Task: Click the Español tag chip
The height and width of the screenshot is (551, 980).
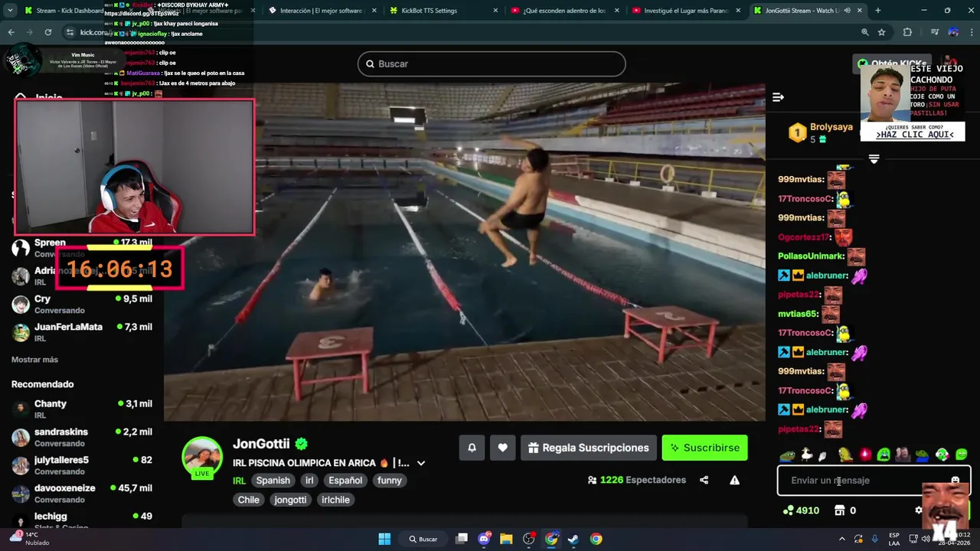Action: click(x=345, y=481)
